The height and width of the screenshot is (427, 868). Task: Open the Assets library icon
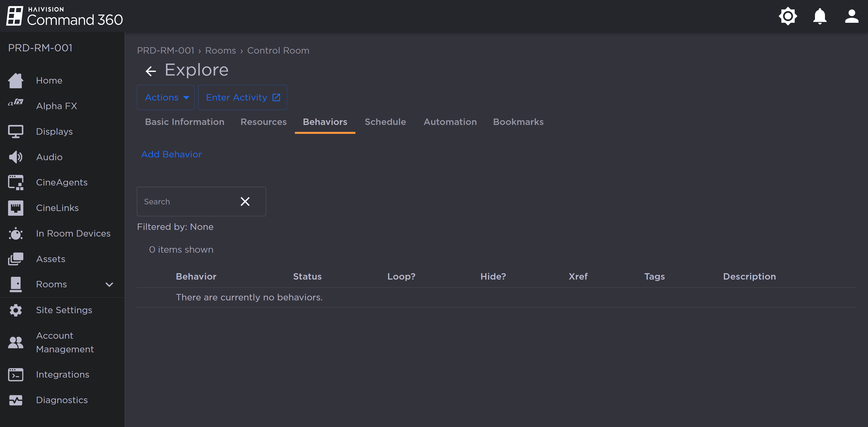click(x=16, y=259)
